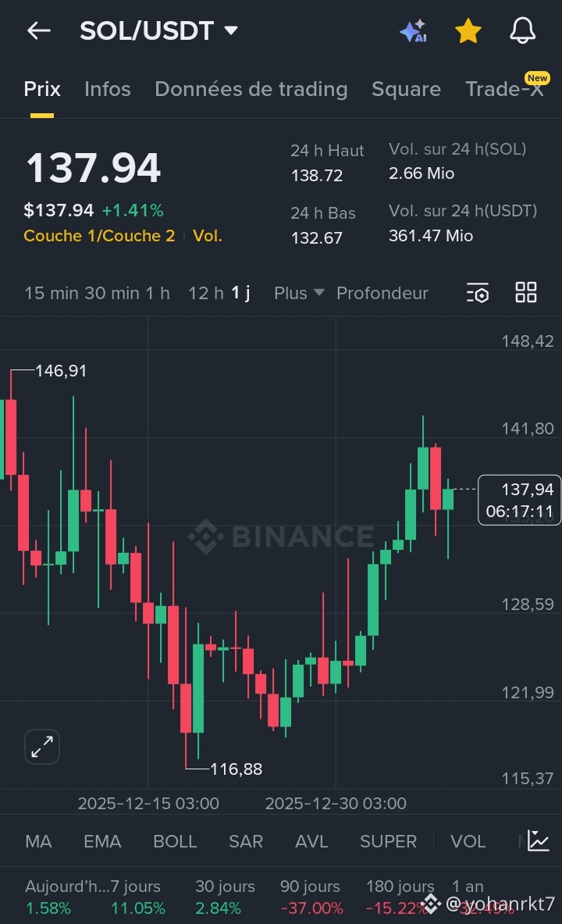Tap the 24 h Bas value 132.67
The image size is (562, 924).
[x=317, y=237]
